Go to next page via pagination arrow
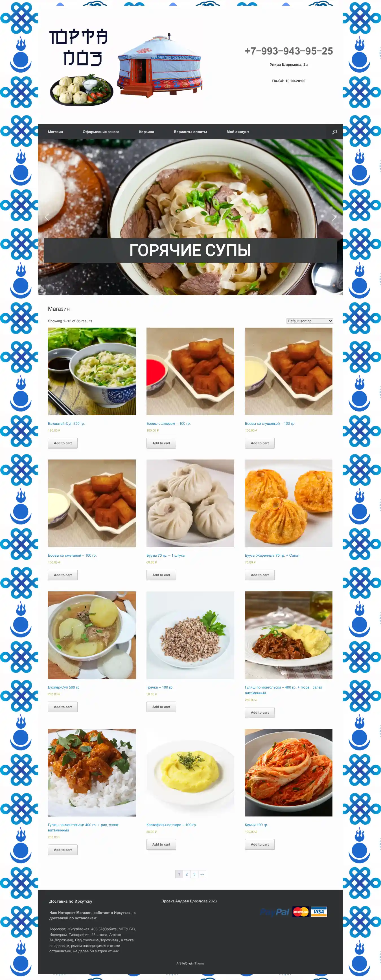Viewport: 381px width, 980px height. pyautogui.click(x=202, y=874)
